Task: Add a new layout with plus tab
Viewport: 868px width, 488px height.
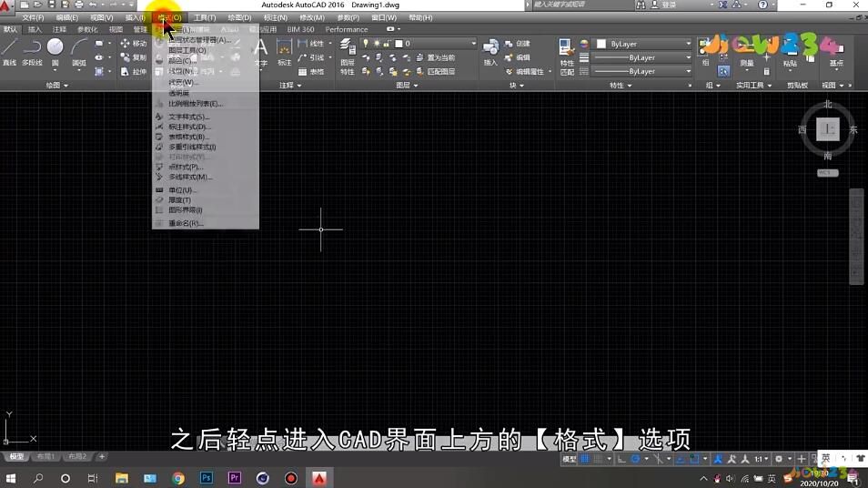Action: [x=102, y=456]
